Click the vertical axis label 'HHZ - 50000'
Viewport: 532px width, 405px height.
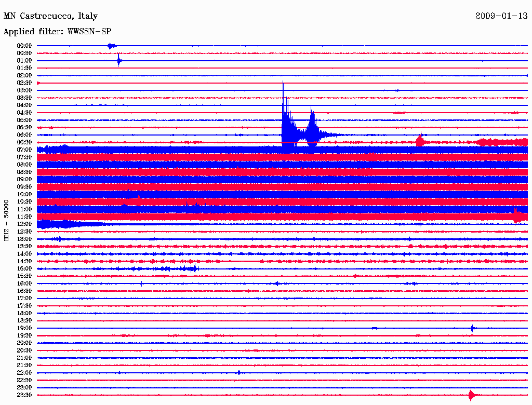6,221
